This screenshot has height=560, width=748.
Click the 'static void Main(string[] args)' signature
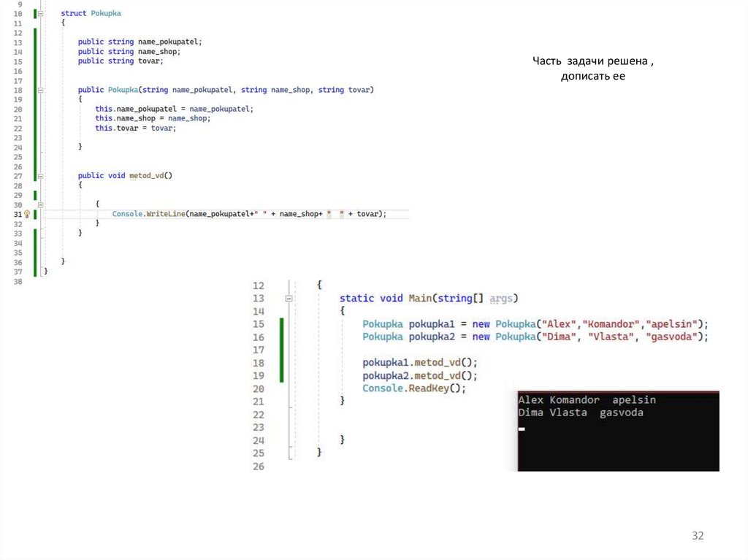[428, 298]
